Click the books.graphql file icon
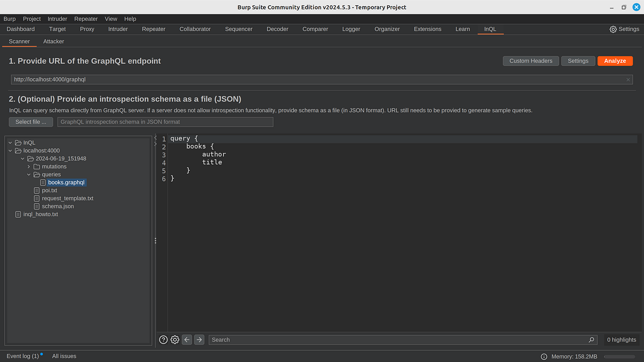This screenshot has width=644, height=362. pos(43,182)
